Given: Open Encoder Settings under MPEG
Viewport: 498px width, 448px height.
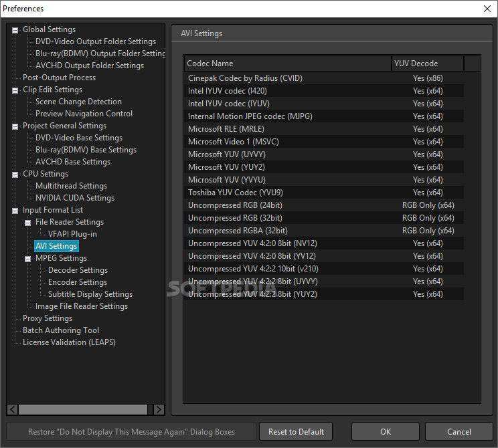Looking at the screenshot, I should point(78,283).
